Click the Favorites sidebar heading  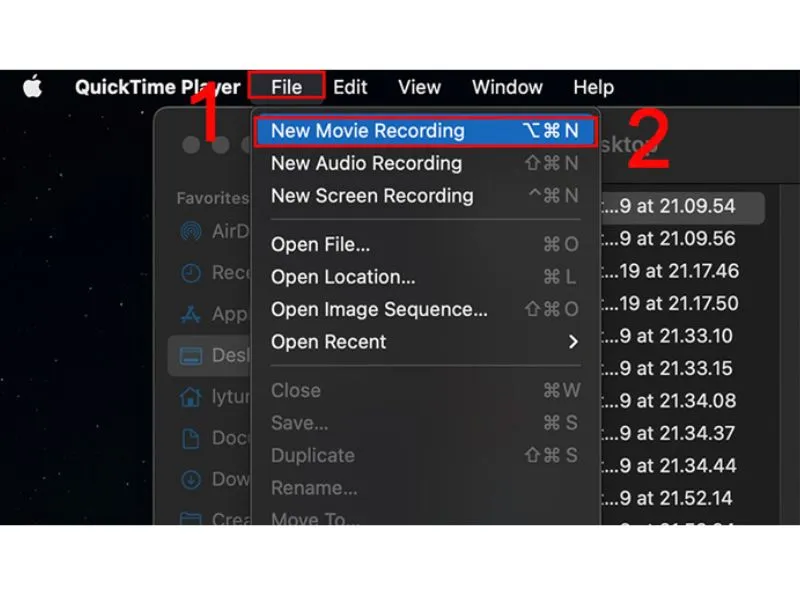(x=213, y=198)
